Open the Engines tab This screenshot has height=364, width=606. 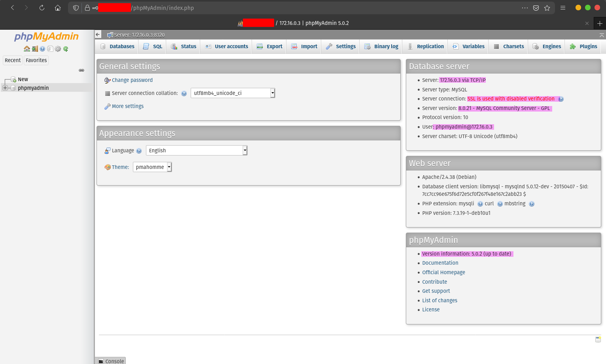click(547, 46)
